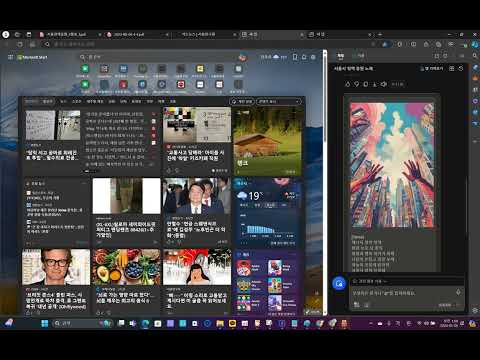The width and height of the screenshot is (480, 360).
Task: Dislike the Copilot response with thumbs down
Action: (x=357, y=84)
